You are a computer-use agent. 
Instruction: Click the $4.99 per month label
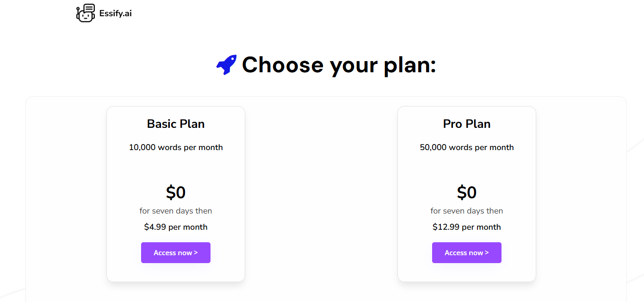coord(176,227)
